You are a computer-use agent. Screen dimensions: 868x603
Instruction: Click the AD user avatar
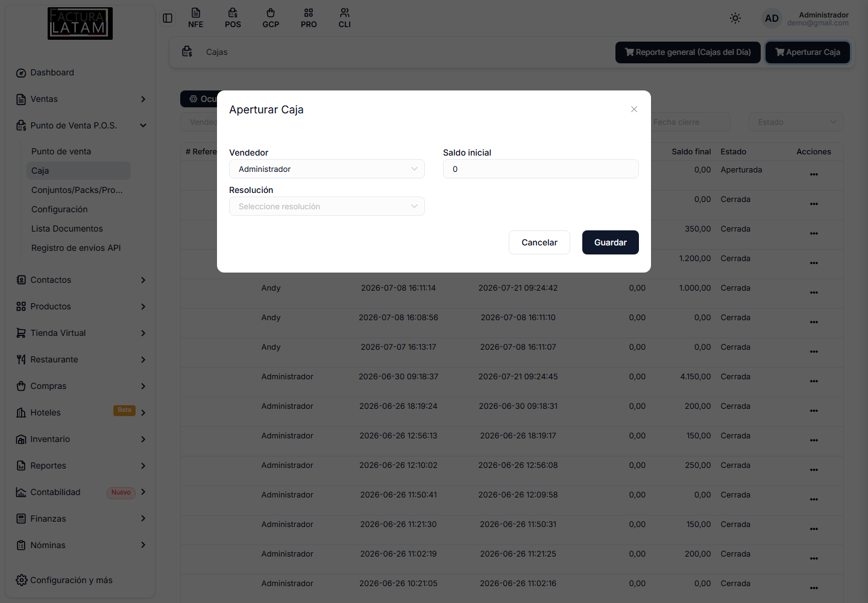[772, 18]
